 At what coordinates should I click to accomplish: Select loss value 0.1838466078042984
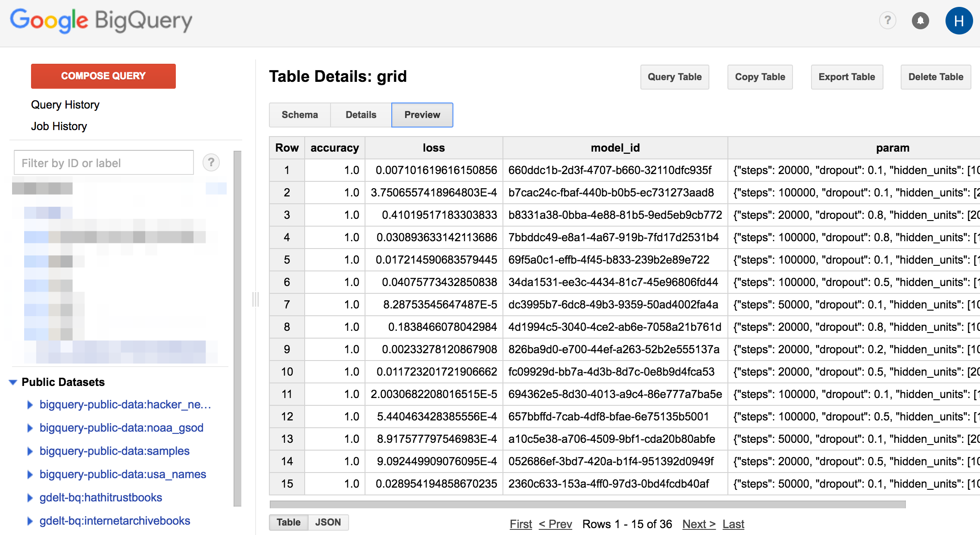tap(434, 327)
